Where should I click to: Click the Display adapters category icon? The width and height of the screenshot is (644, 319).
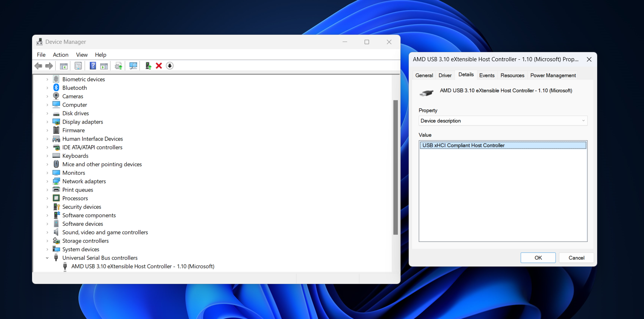(x=56, y=122)
